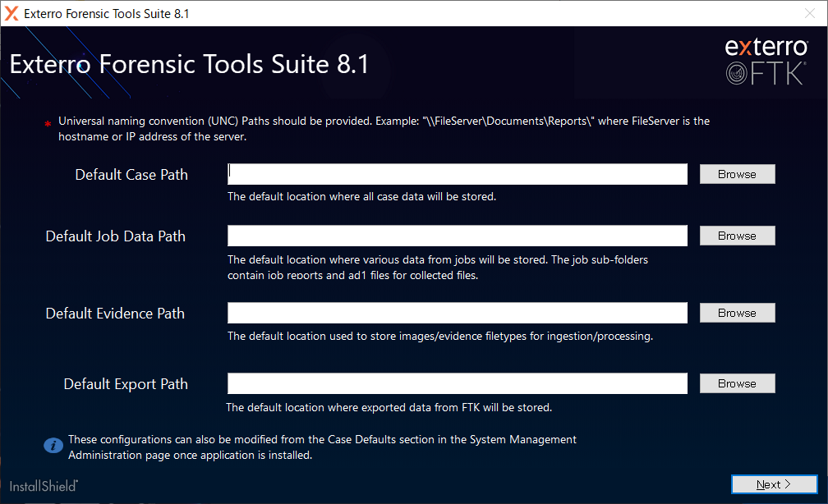Select the 'Default Export Path' label
828x504 pixels.
point(126,384)
